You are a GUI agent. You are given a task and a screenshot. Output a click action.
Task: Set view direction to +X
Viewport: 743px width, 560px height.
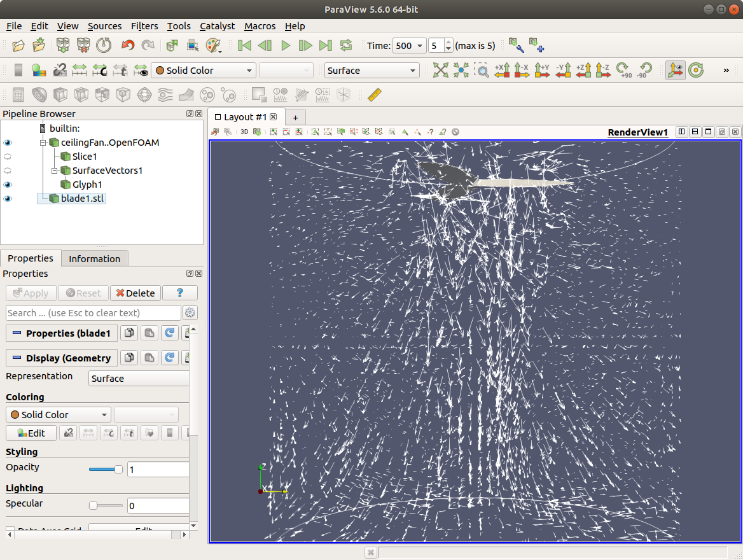502,70
